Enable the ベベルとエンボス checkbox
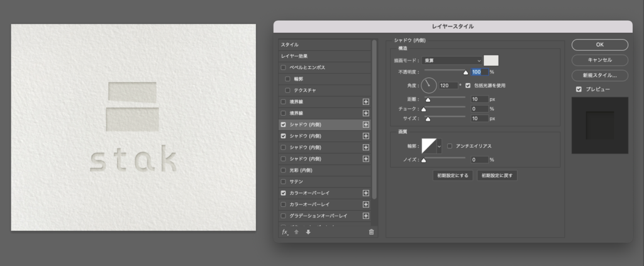644x266 pixels. (284, 67)
